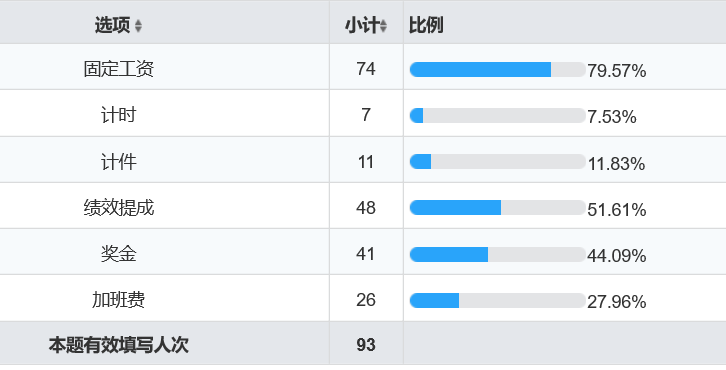Click the 计件 11.83% progress bar

pyautogui.click(x=498, y=162)
